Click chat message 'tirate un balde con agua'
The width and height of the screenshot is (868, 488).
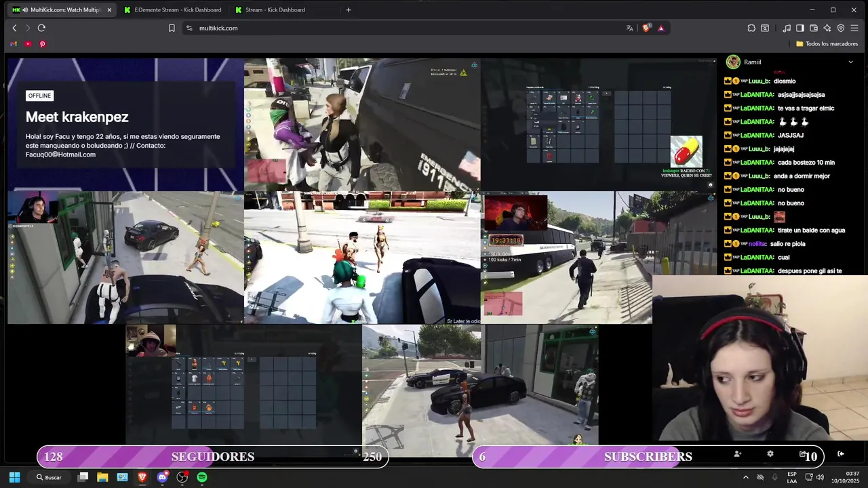[811, 230]
